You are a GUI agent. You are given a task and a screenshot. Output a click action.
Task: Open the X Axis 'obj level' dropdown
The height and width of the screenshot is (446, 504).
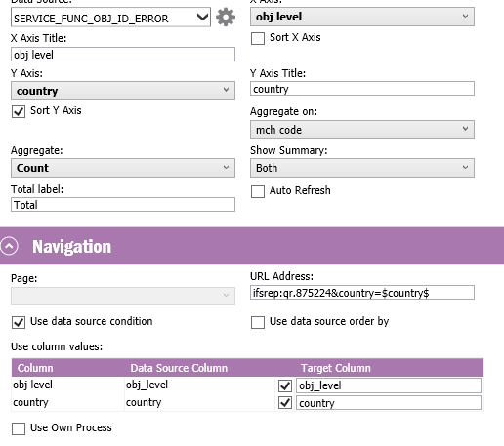pos(362,17)
